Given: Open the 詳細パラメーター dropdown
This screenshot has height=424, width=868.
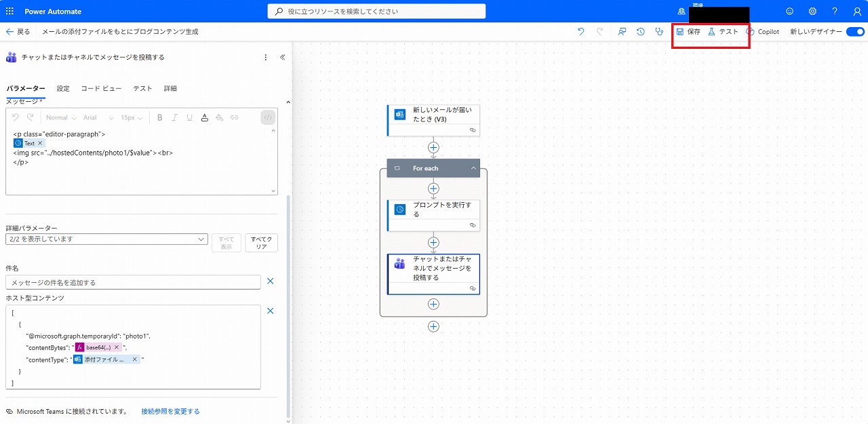Looking at the screenshot, I should (106, 239).
